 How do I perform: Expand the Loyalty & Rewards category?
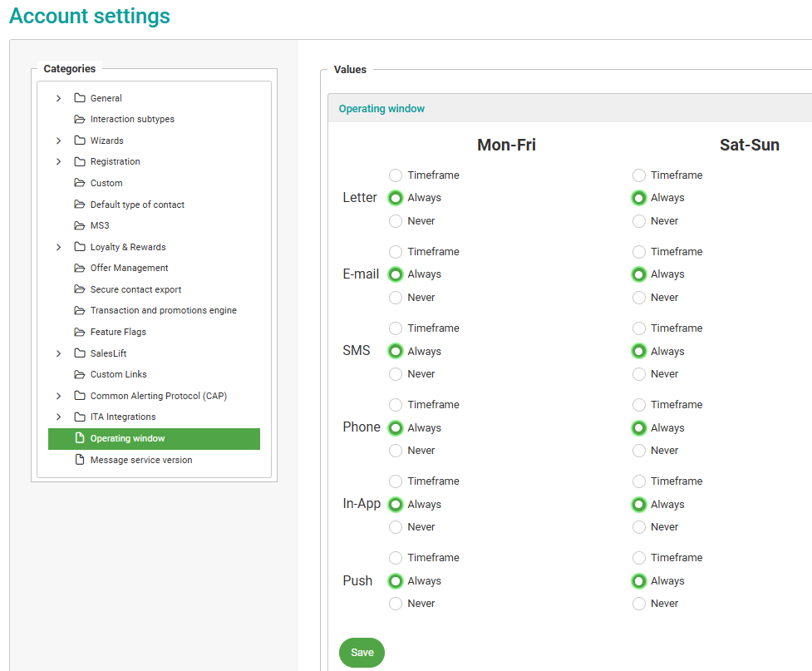click(58, 247)
